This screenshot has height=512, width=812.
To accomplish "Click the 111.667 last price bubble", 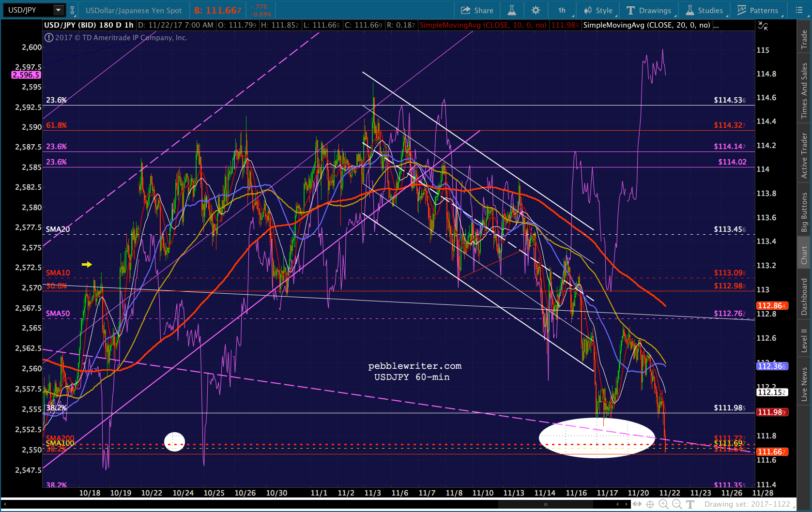I will 772,452.
